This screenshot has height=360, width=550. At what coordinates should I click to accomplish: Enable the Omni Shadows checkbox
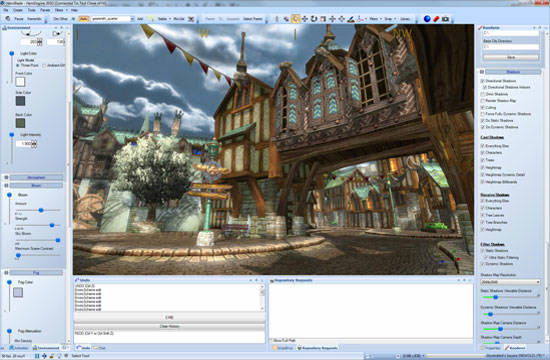(483, 94)
